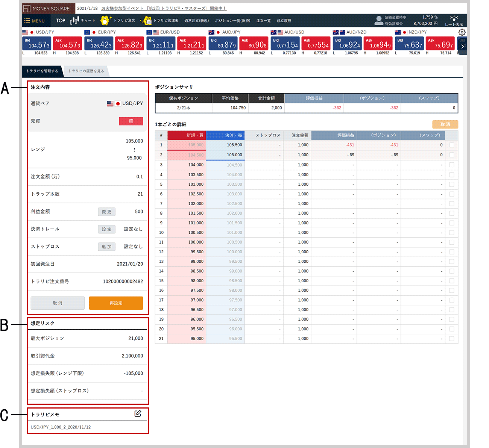Click 設定 button for 決済トレール
The width and height of the screenshot is (489, 448).
click(106, 229)
